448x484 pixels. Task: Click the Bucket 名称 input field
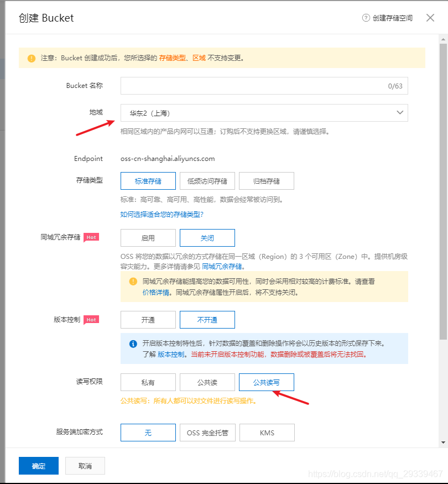point(264,86)
